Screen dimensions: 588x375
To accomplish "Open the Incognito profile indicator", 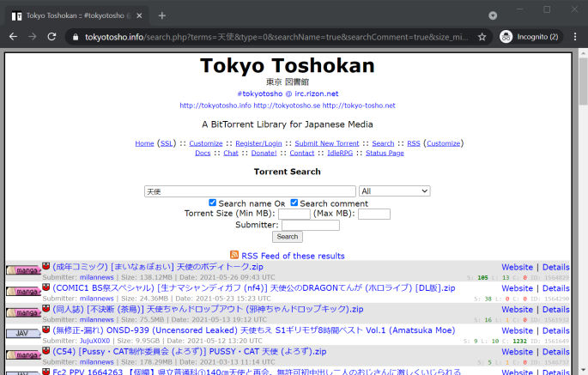I will pos(530,37).
